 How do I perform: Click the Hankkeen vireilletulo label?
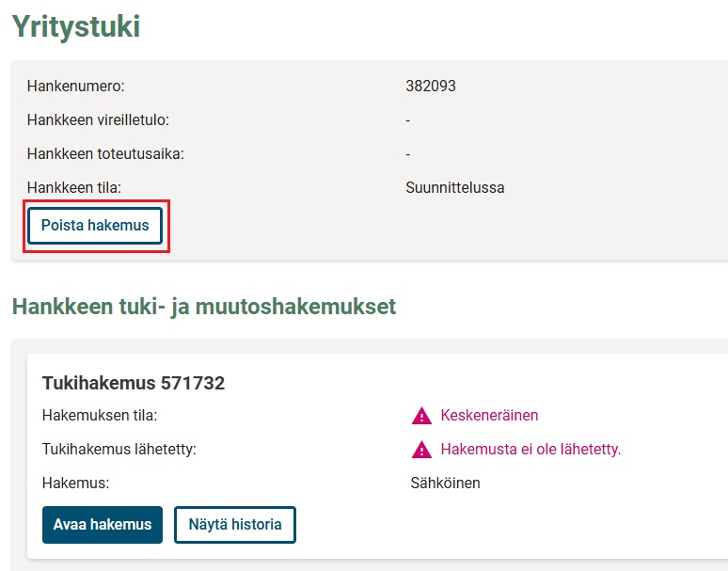click(98, 120)
